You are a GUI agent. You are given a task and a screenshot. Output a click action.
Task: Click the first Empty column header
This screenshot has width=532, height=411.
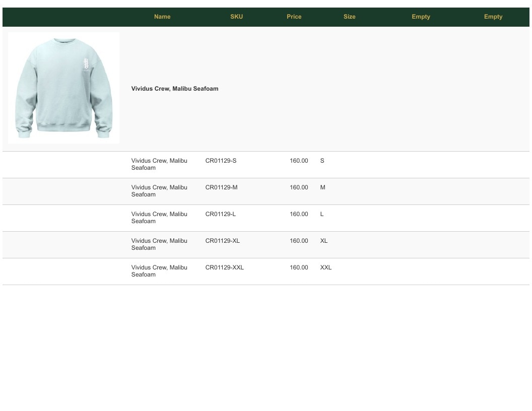click(421, 17)
